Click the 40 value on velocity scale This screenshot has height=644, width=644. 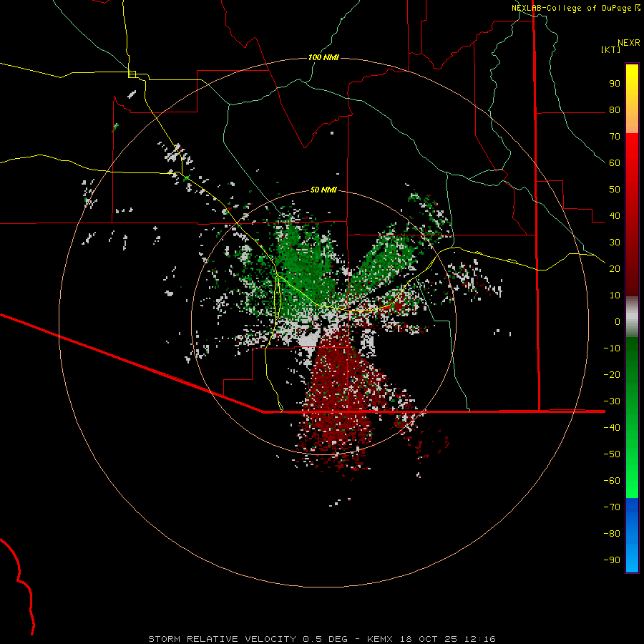(615, 216)
